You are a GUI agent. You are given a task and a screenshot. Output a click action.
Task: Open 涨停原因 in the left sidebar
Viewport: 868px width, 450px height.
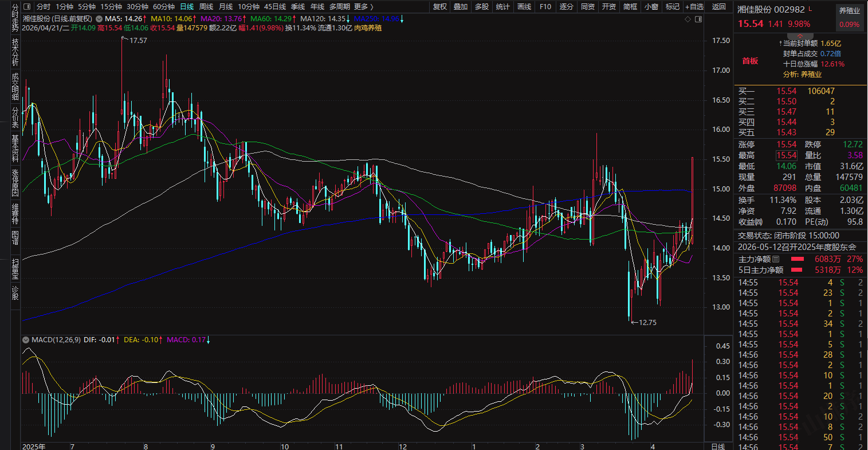(x=15, y=183)
